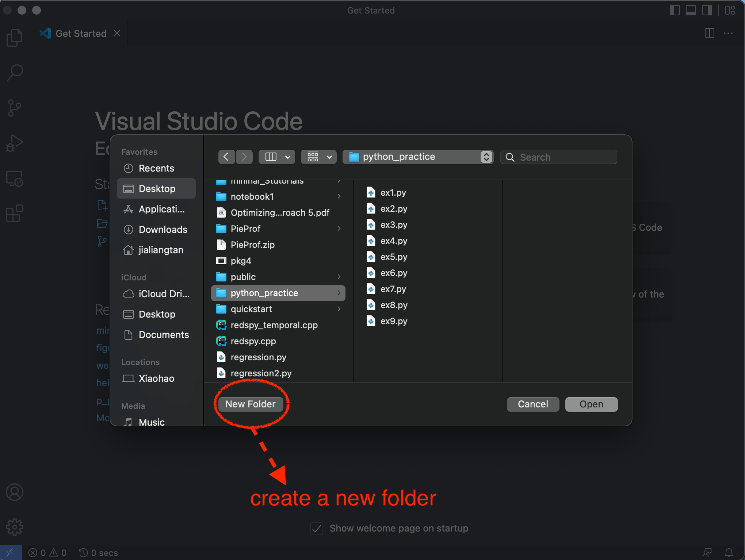Open the Run and Debug panel

pyautogui.click(x=14, y=143)
